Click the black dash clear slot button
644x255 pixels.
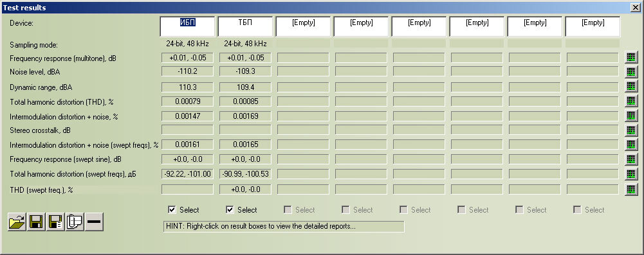(94, 222)
